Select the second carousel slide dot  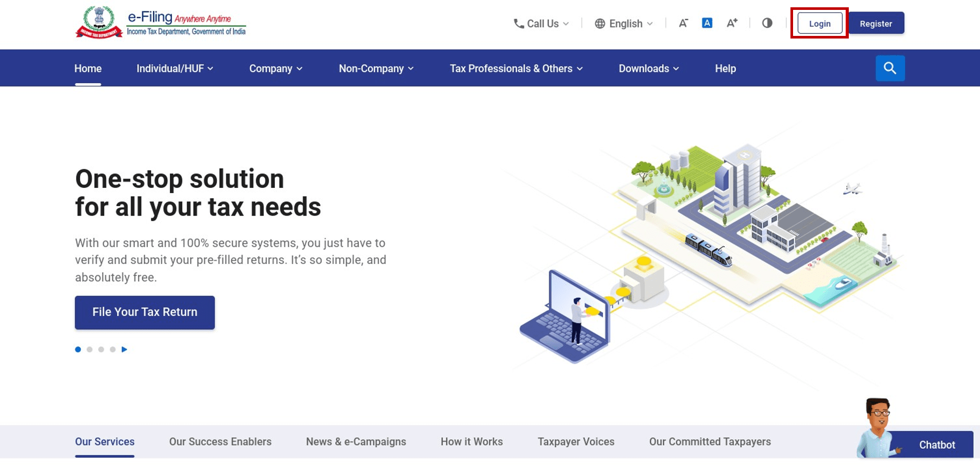pyautogui.click(x=89, y=349)
